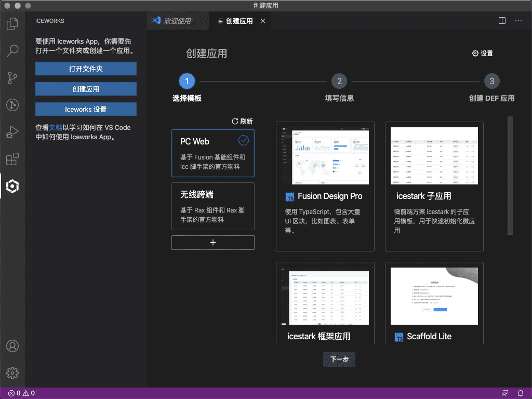Open the editor more actions ellipsis
Viewport: 532px width, 399px height.
[518, 21]
